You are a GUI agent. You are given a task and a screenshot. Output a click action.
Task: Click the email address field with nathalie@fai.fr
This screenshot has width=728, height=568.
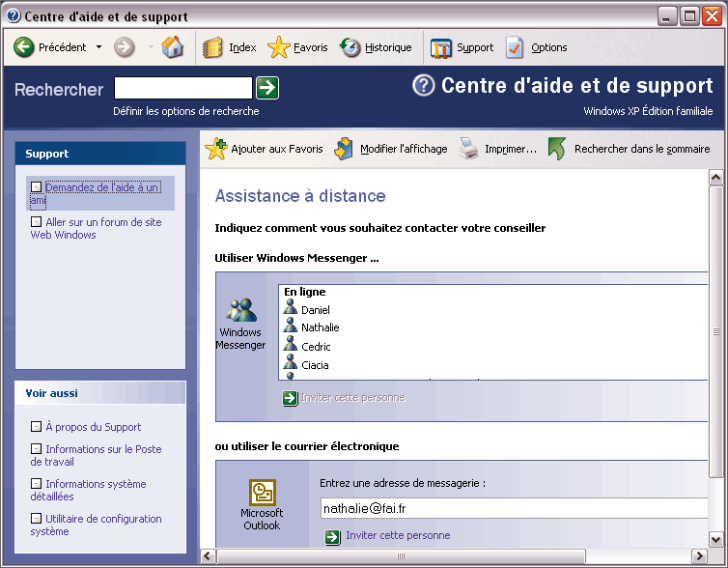tap(514, 508)
